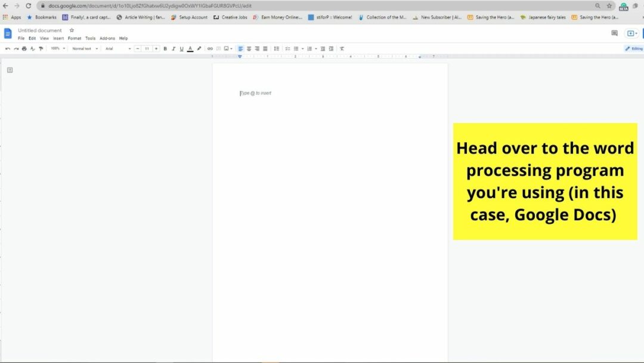Reload the browser page

click(29, 6)
